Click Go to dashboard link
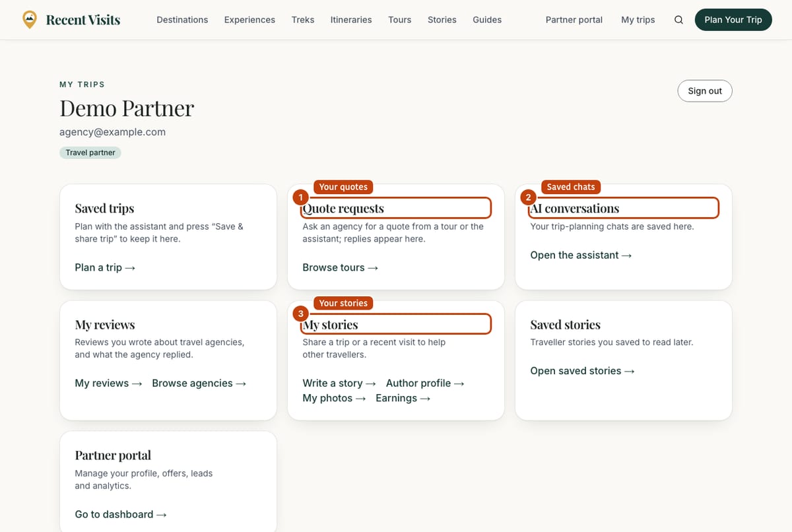Image resolution: width=792 pixels, height=532 pixels. point(121,514)
